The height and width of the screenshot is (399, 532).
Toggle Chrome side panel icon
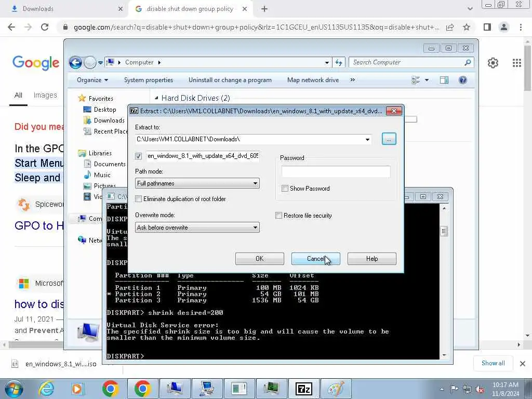coord(487,27)
